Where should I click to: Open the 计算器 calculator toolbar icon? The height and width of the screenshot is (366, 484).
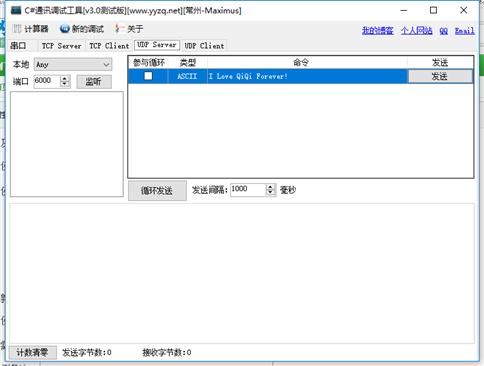(x=17, y=29)
